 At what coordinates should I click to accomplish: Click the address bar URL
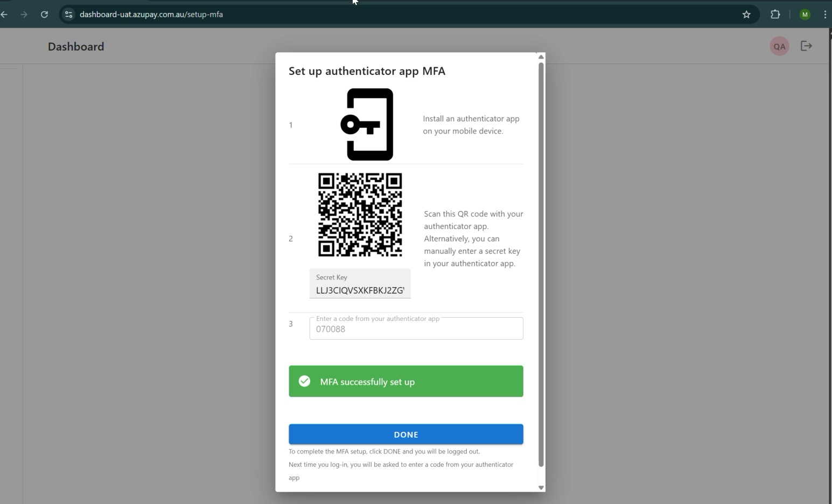(x=151, y=15)
